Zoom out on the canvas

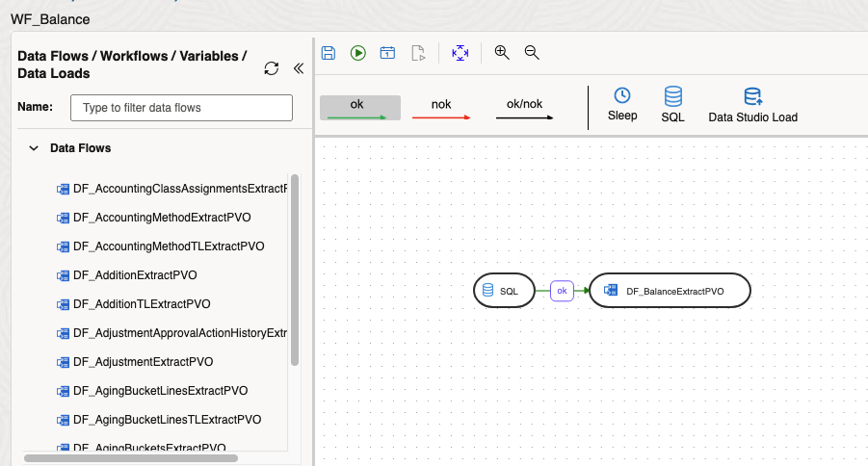pyautogui.click(x=531, y=53)
